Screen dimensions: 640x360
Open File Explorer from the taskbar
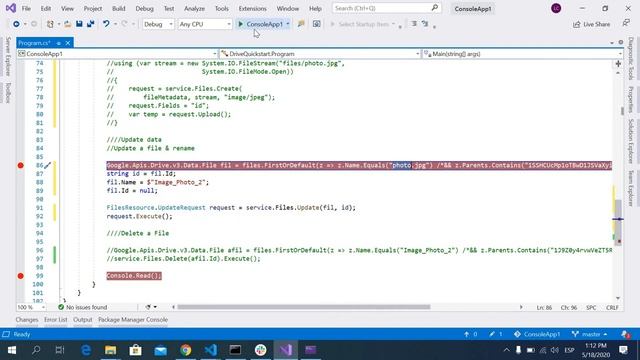coord(111,350)
